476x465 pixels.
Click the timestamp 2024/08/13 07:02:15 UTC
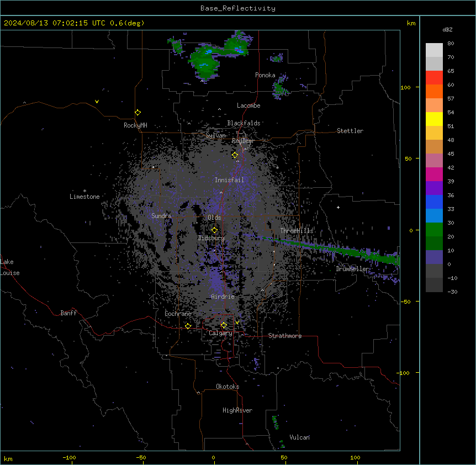click(54, 23)
